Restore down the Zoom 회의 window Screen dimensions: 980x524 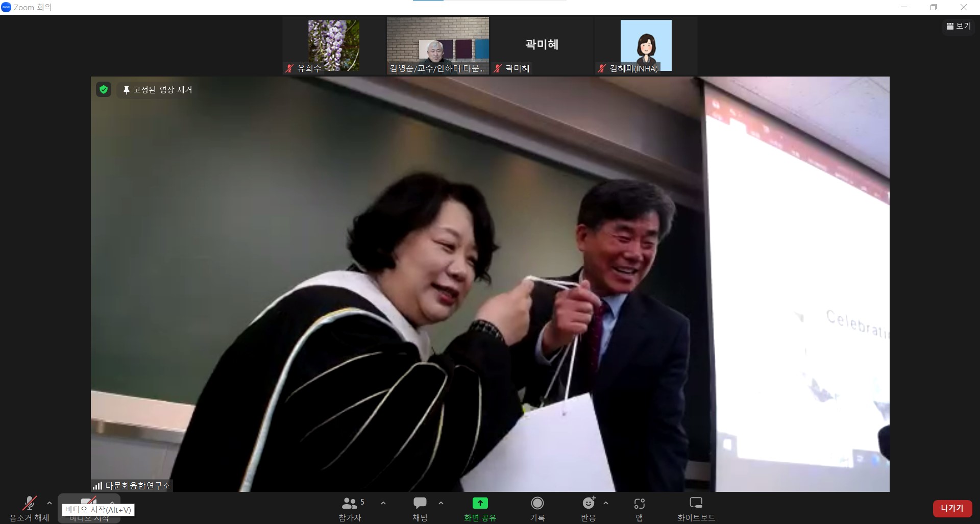click(934, 7)
